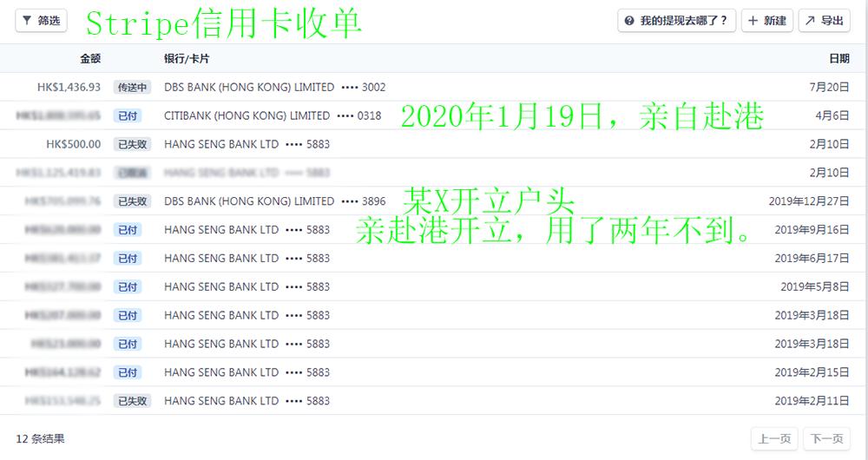Click the 2019年9月16日 date cell

[812, 230]
